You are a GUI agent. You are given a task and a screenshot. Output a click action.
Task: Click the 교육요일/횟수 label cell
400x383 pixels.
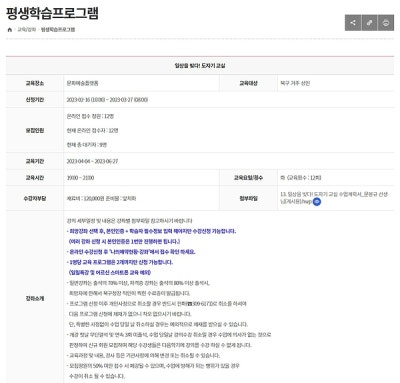pyautogui.click(x=248, y=178)
